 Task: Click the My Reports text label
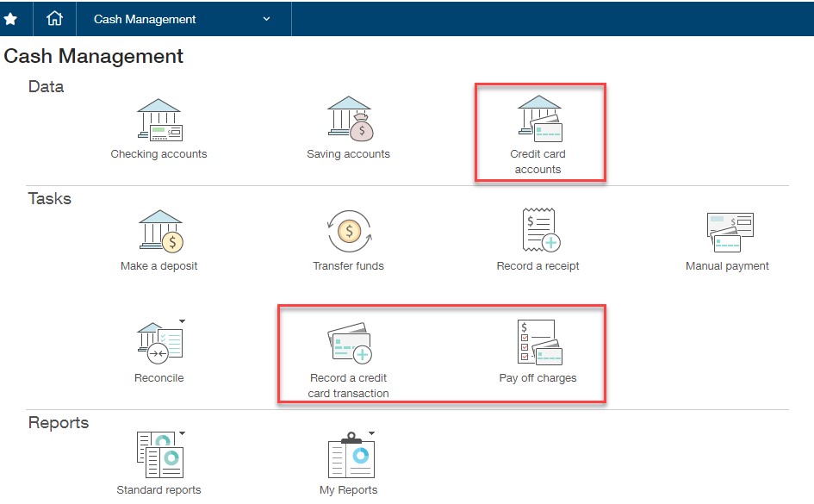(x=349, y=490)
